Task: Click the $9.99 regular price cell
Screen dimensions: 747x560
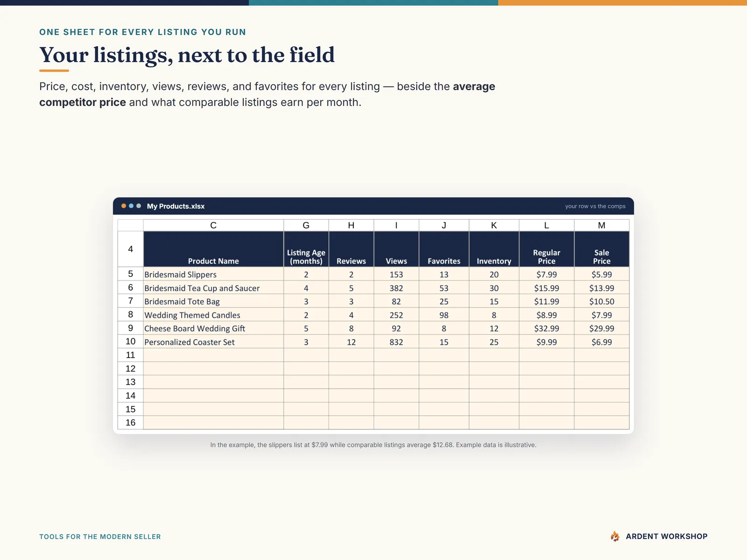Action: coord(547,342)
